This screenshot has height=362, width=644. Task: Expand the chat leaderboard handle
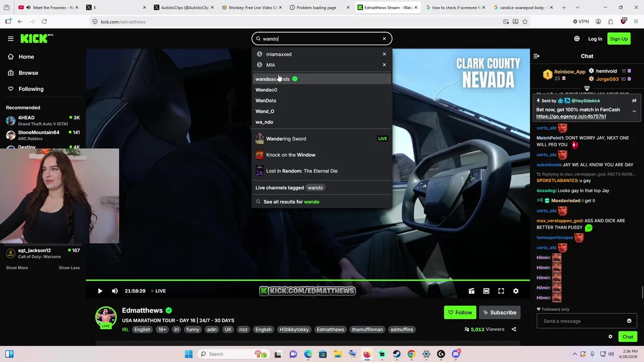(587, 88)
